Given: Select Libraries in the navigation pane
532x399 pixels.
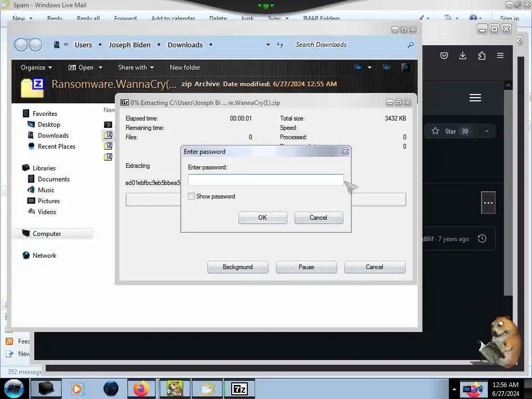Looking at the screenshot, I should pyautogui.click(x=44, y=168).
